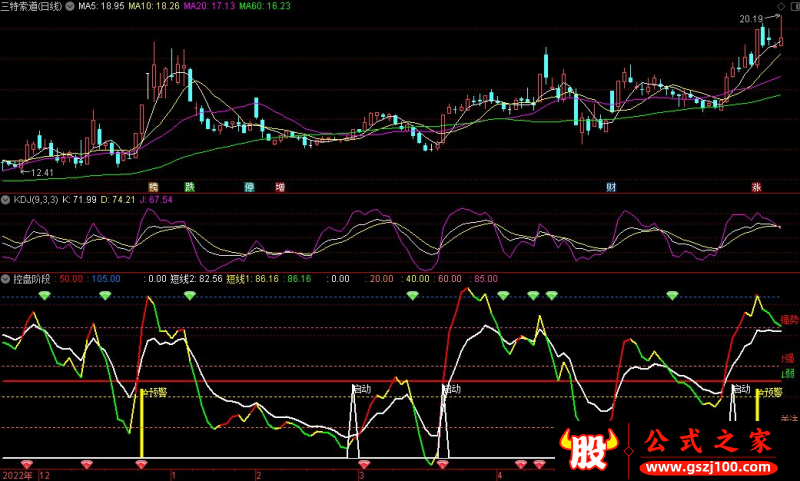
Task: Click the green 跌 event marker
Action: coord(189,187)
